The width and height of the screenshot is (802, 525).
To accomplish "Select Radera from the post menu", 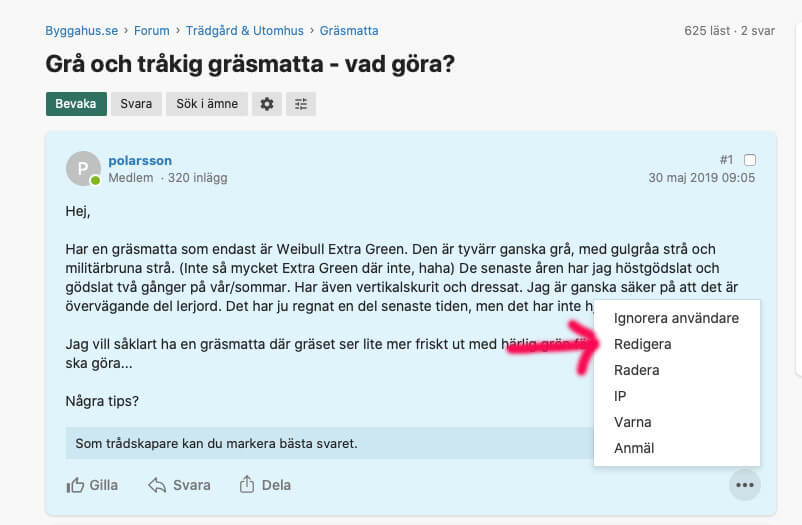I will tap(636, 370).
